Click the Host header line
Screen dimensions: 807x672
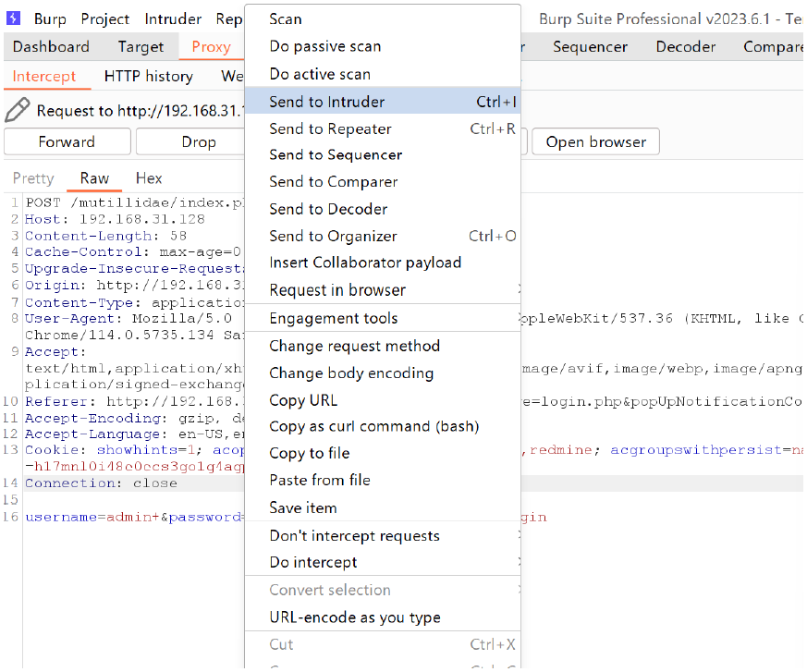point(115,219)
